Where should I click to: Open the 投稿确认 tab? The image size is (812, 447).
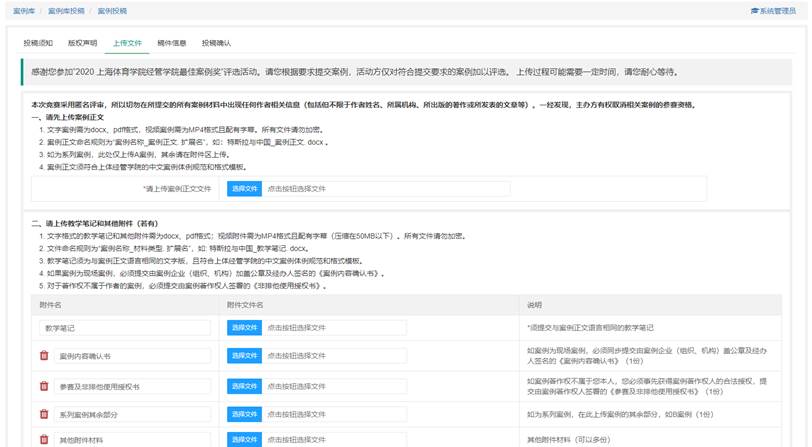[x=216, y=44]
